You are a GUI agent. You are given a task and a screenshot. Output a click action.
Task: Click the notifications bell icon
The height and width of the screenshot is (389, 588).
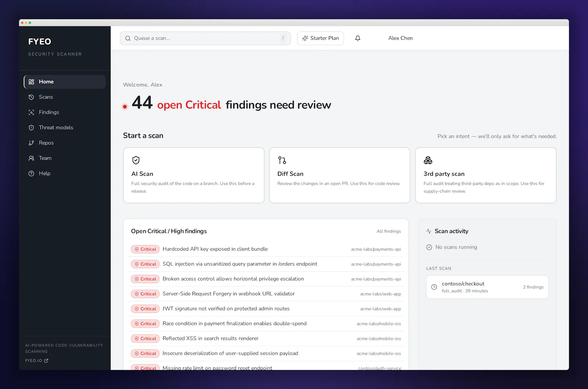[x=358, y=38]
